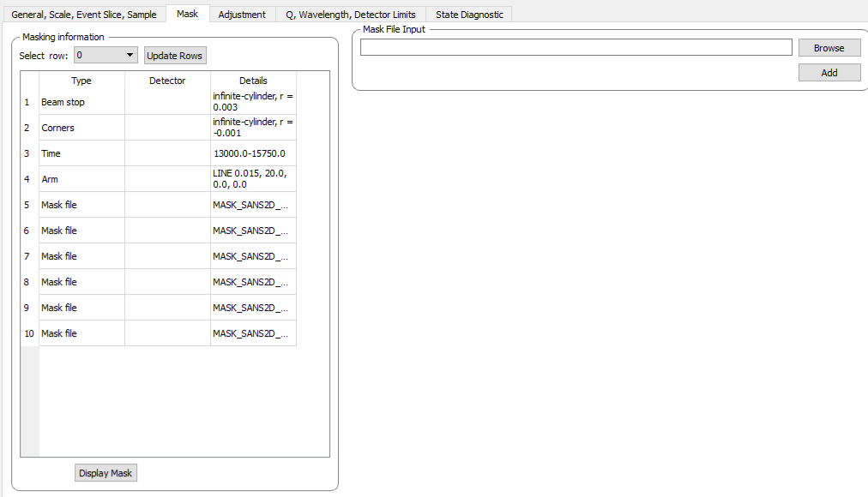Screen dimensions: 868x497
Task: Click the Type column header
Action: [x=81, y=81]
